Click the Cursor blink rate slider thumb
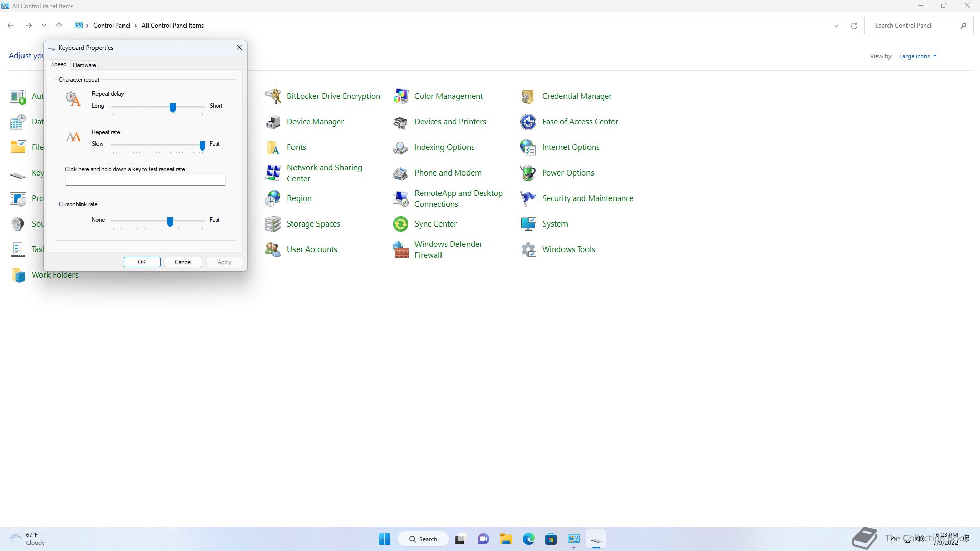This screenshot has width=980, height=551. pyautogui.click(x=170, y=221)
